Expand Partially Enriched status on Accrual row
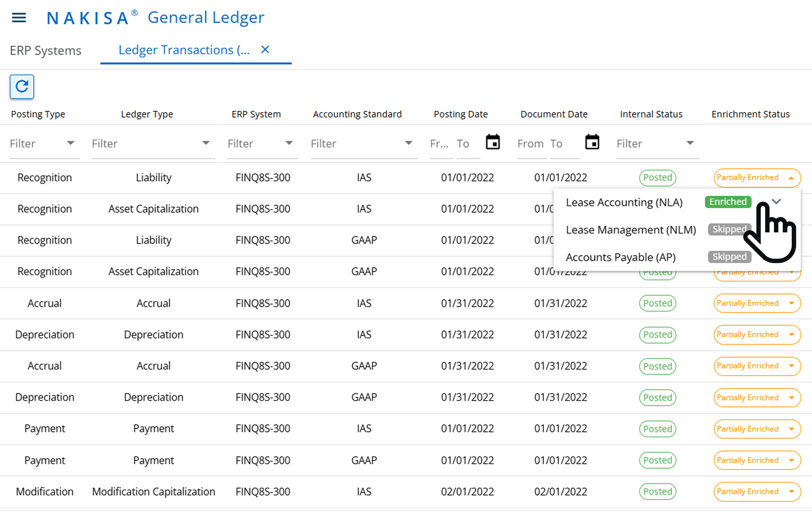The width and height of the screenshot is (812, 532). tap(757, 303)
